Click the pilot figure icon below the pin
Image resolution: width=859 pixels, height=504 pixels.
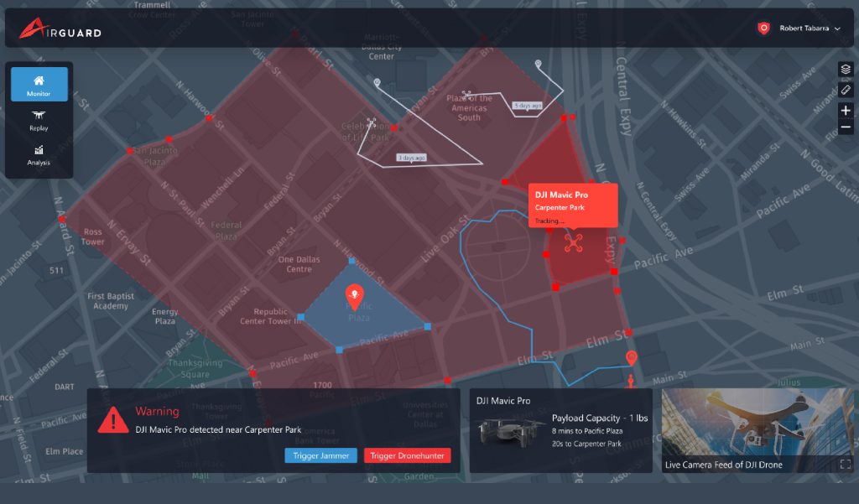click(631, 382)
